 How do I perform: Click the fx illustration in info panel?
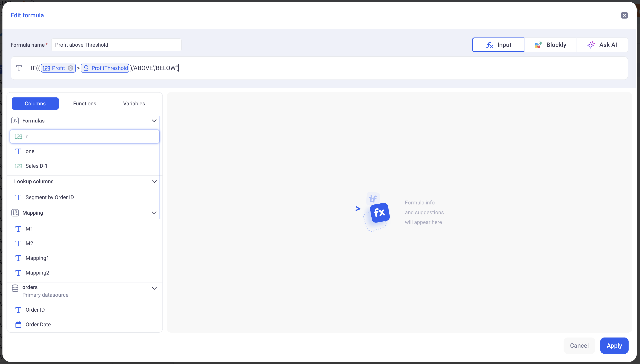380,213
